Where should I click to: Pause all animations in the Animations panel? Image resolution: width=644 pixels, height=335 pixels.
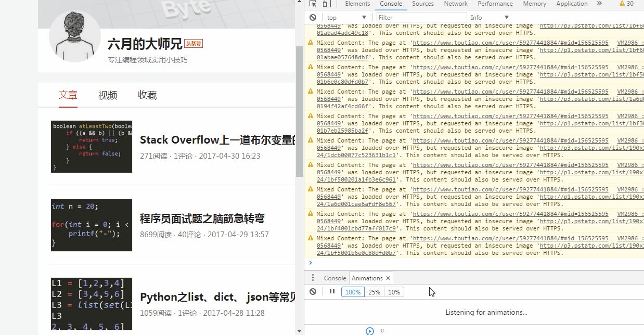coord(332,291)
